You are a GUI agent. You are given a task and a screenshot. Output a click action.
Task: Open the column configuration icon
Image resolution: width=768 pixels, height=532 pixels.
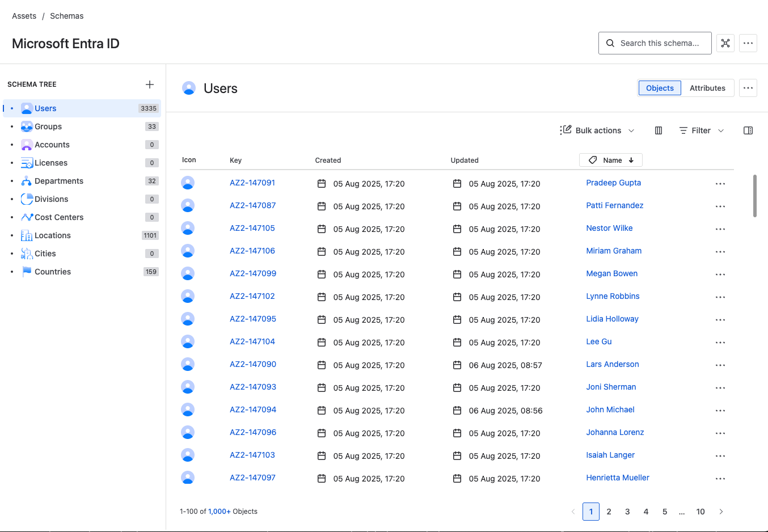pos(659,130)
